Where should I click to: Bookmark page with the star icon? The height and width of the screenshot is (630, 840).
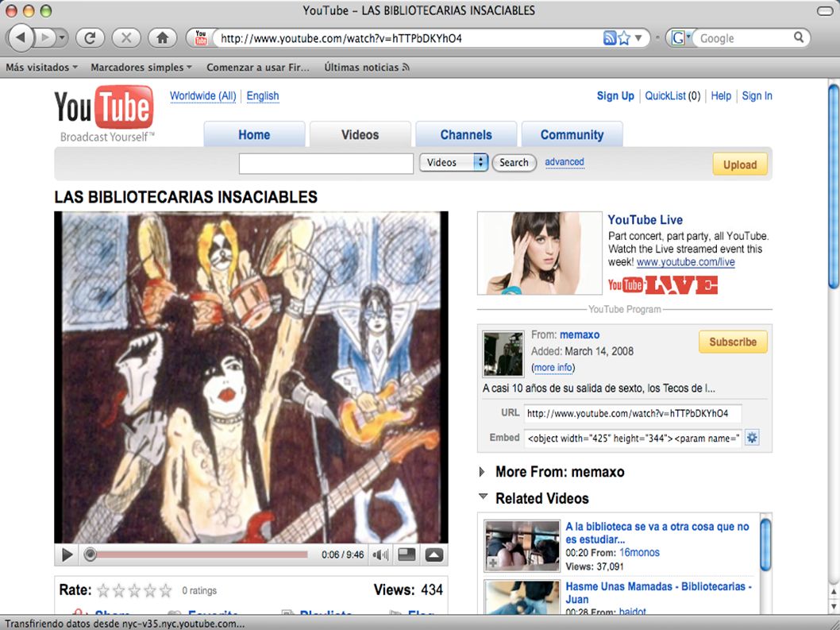[x=624, y=38]
